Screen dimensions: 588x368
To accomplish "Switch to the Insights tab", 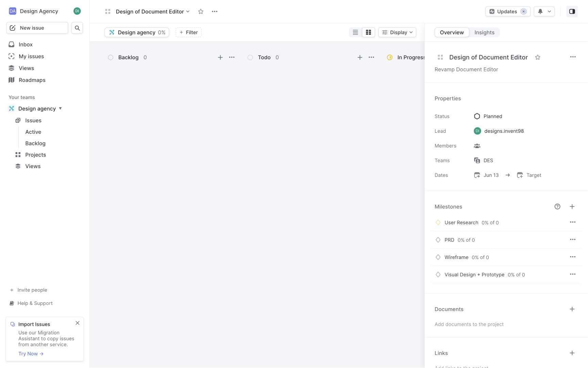I will coord(484,32).
